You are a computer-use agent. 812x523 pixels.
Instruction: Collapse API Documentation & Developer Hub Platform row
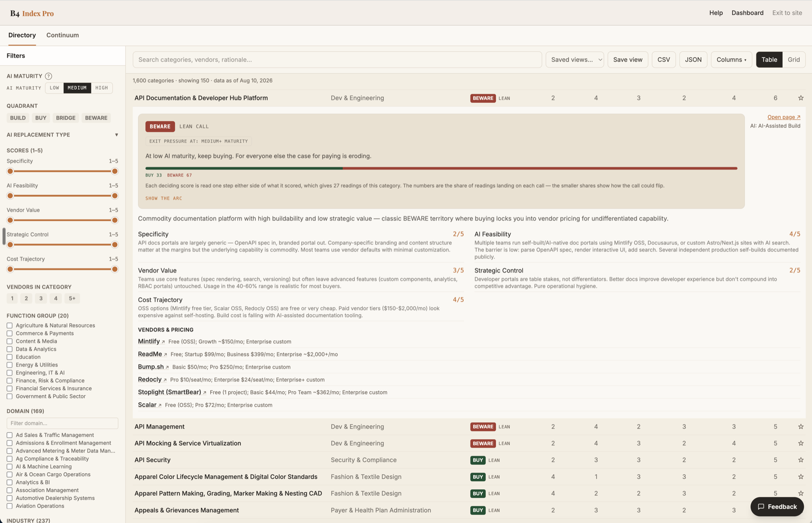[x=469, y=98]
